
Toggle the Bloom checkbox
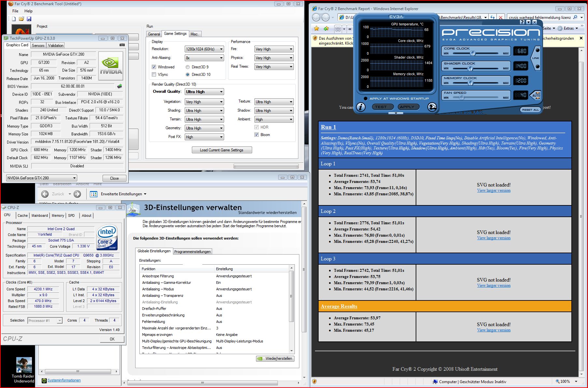pos(256,135)
